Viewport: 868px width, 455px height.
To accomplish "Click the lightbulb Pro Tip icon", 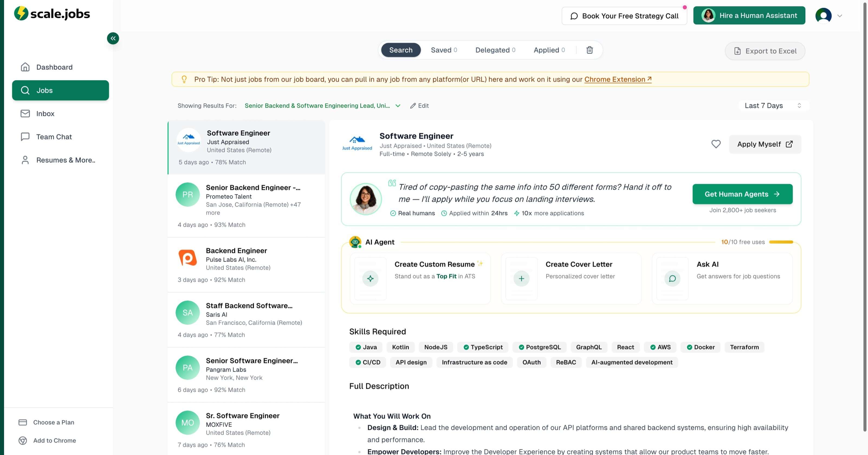I will (x=184, y=79).
